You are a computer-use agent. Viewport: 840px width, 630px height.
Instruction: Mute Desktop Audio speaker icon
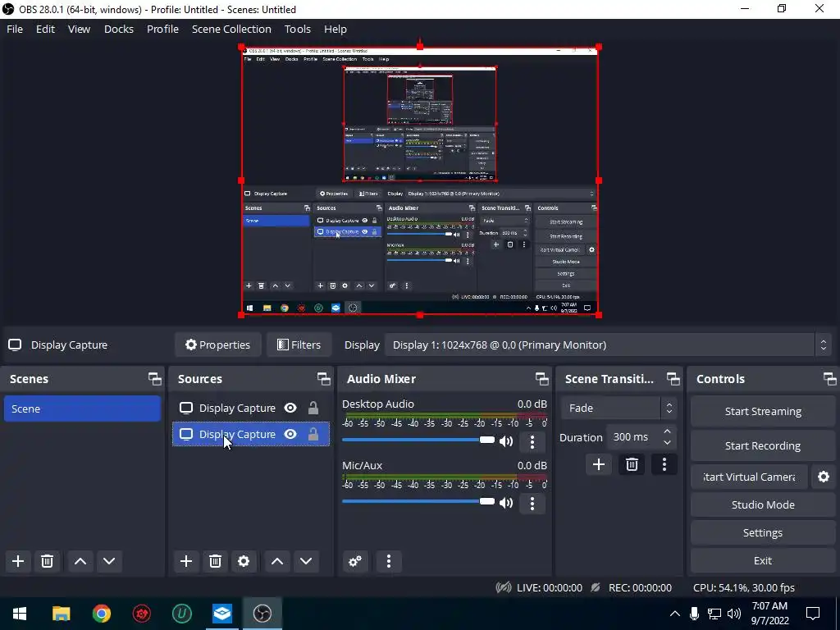pos(505,441)
